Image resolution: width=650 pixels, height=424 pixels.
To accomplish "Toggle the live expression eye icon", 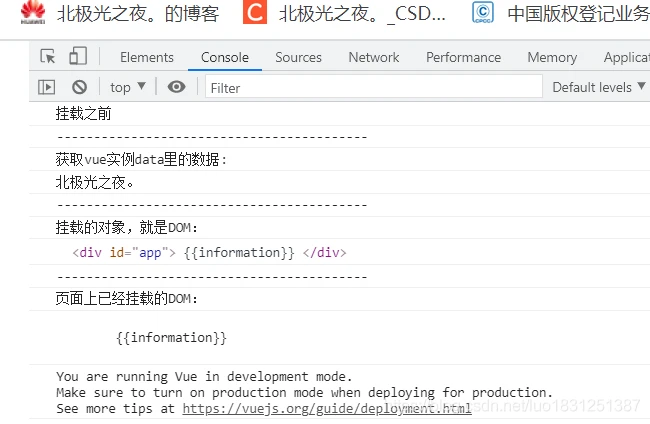I will [177, 88].
